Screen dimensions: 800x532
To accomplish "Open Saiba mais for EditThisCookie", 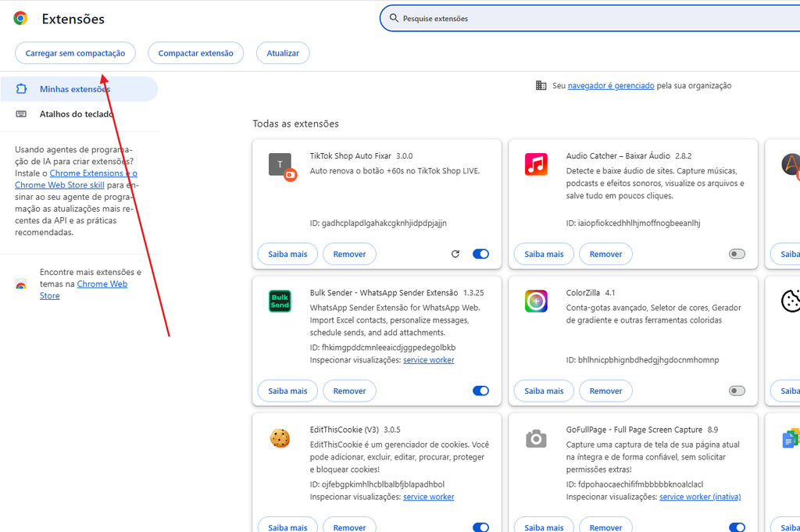I will 287,525.
